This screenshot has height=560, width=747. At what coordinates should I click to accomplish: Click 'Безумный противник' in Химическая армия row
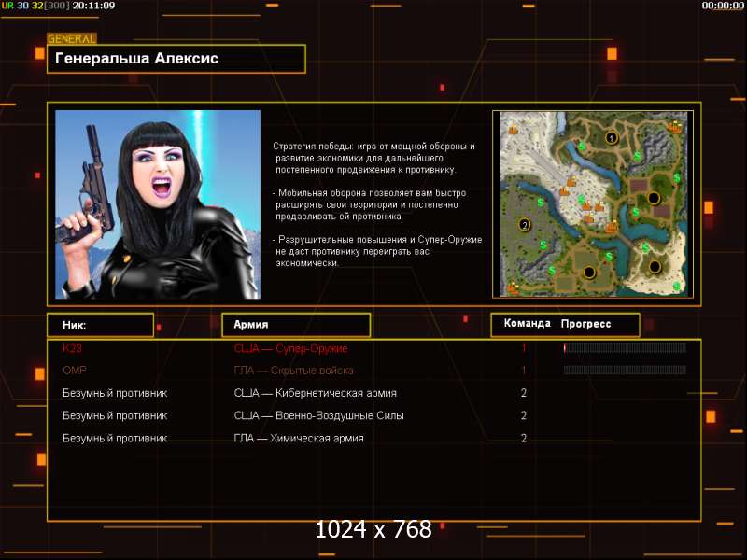[115, 438]
